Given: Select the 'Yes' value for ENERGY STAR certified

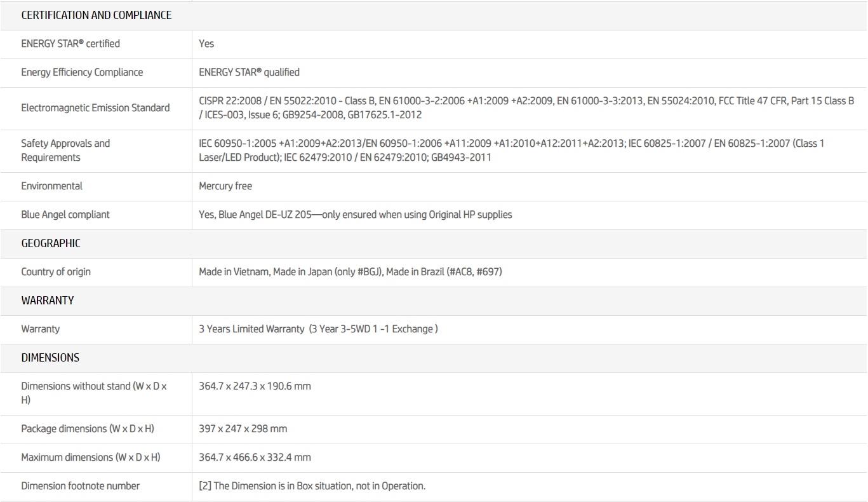Looking at the screenshot, I should (x=206, y=44).
